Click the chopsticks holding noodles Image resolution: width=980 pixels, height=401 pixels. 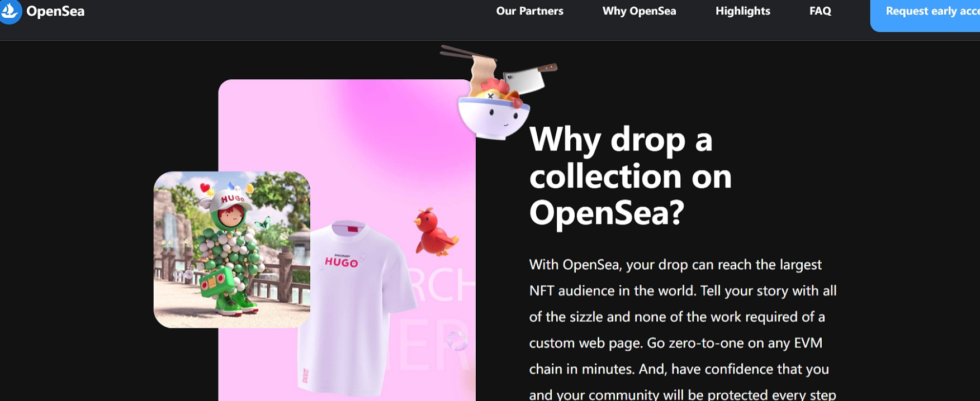(468, 54)
